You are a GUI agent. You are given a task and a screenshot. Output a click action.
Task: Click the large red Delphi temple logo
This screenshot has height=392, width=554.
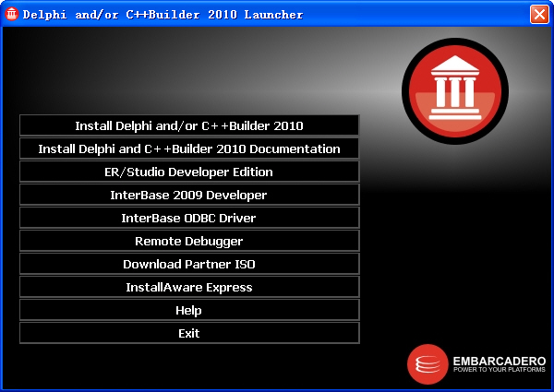point(455,91)
